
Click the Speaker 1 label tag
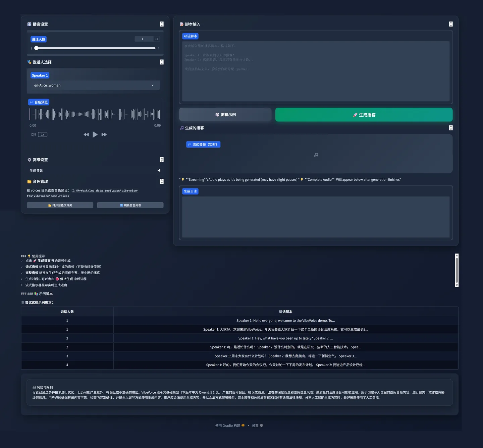click(x=40, y=75)
